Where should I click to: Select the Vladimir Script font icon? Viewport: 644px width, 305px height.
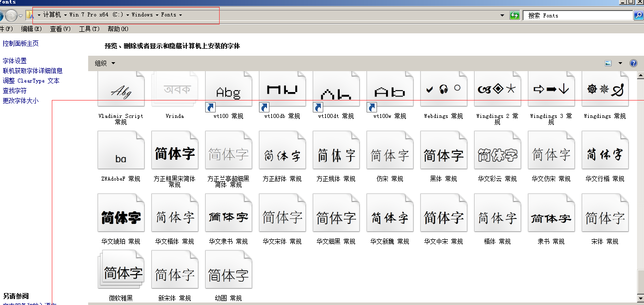coord(121,90)
